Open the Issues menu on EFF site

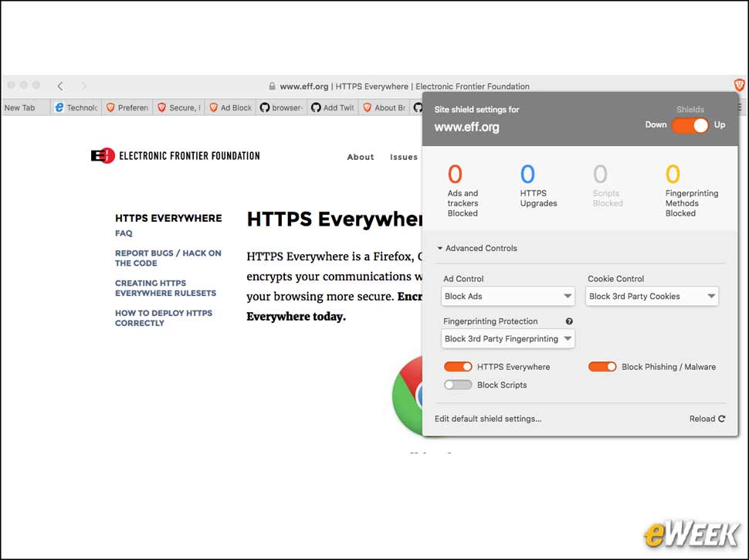click(x=404, y=157)
